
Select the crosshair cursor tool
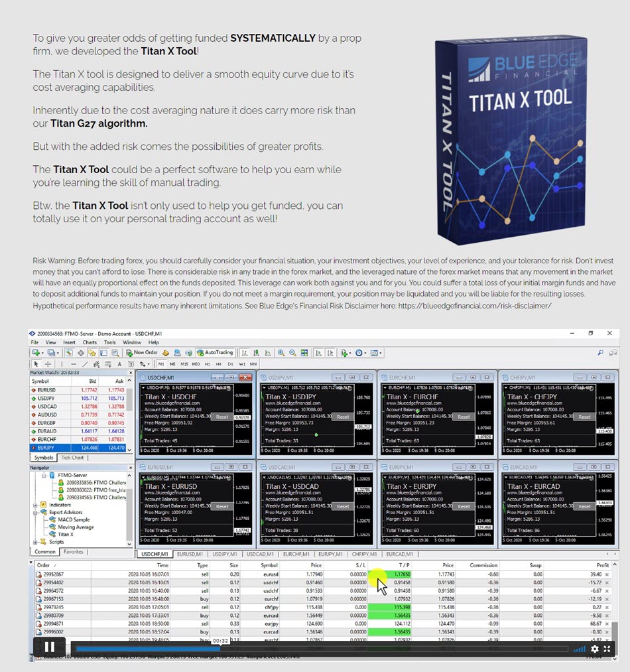click(48, 364)
